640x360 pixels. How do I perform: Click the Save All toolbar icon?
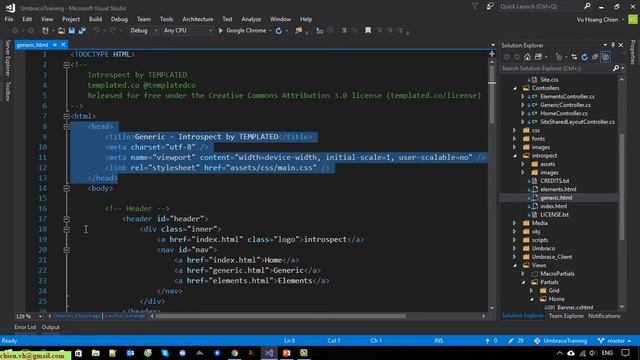point(82,31)
